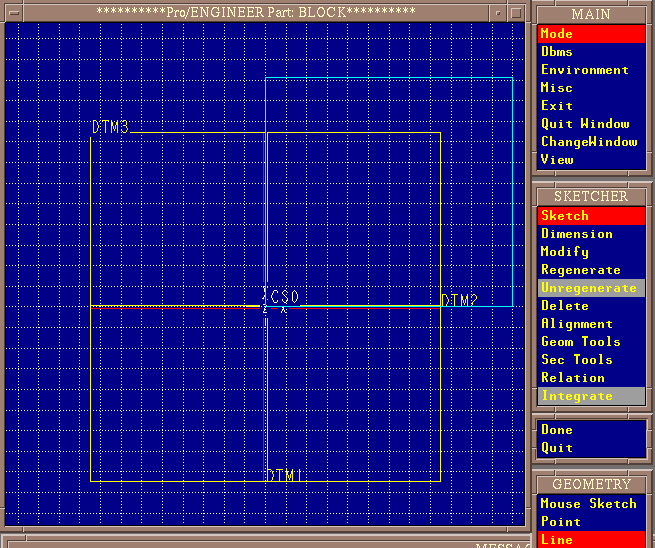This screenshot has width=655, height=548.
Task: Choose Delete in SKETCHER menu
Action: 591,306
